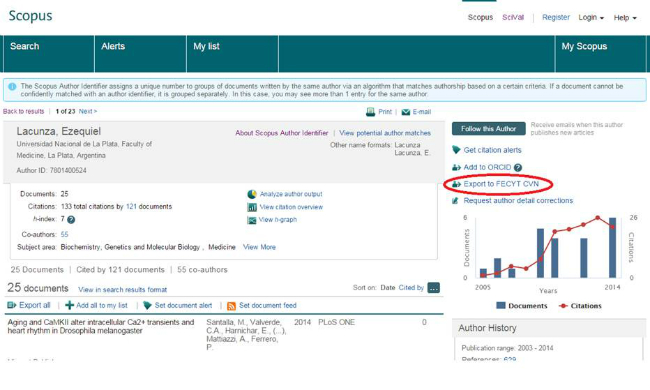Open the h-index help question mark
Image resolution: width=650 pixels, height=390 pixels.
pyautogui.click(x=71, y=220)
